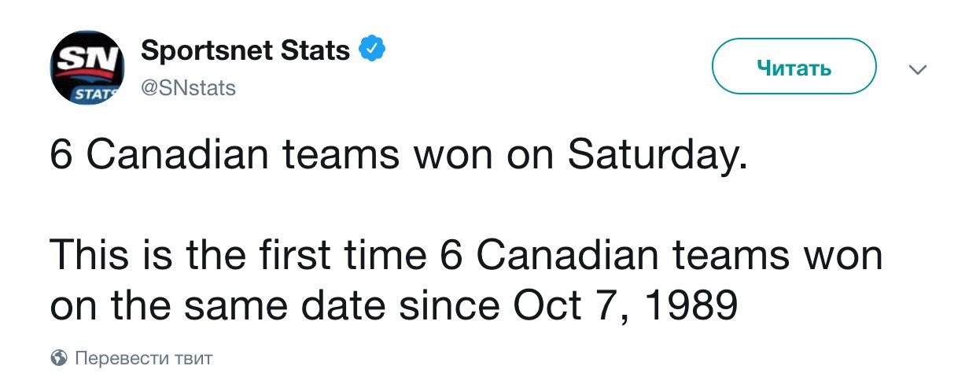Click the @SNstats handle
The image size is (980, 384).
[187, 87]
